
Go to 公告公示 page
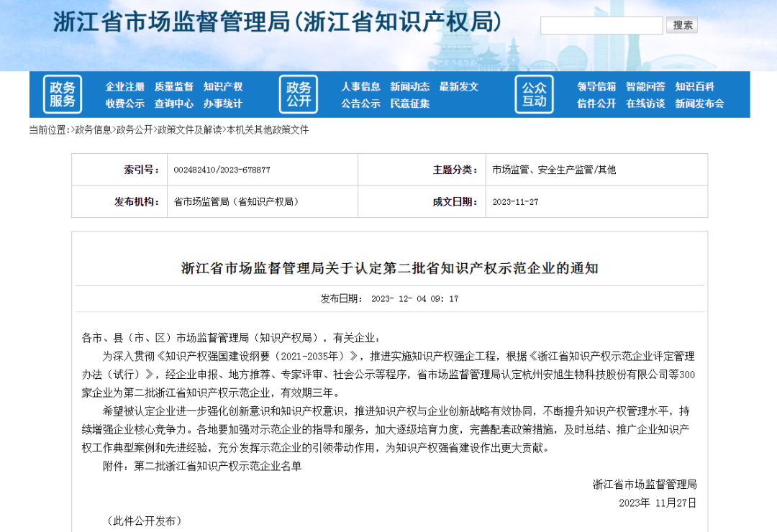(x=360, y=104)
